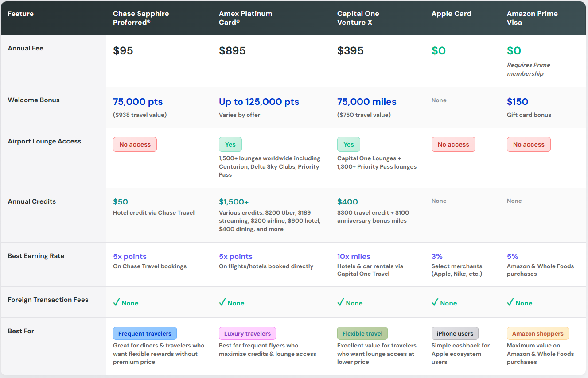
Task: Click the $95 annual fee value
Action: pos(123,51)
